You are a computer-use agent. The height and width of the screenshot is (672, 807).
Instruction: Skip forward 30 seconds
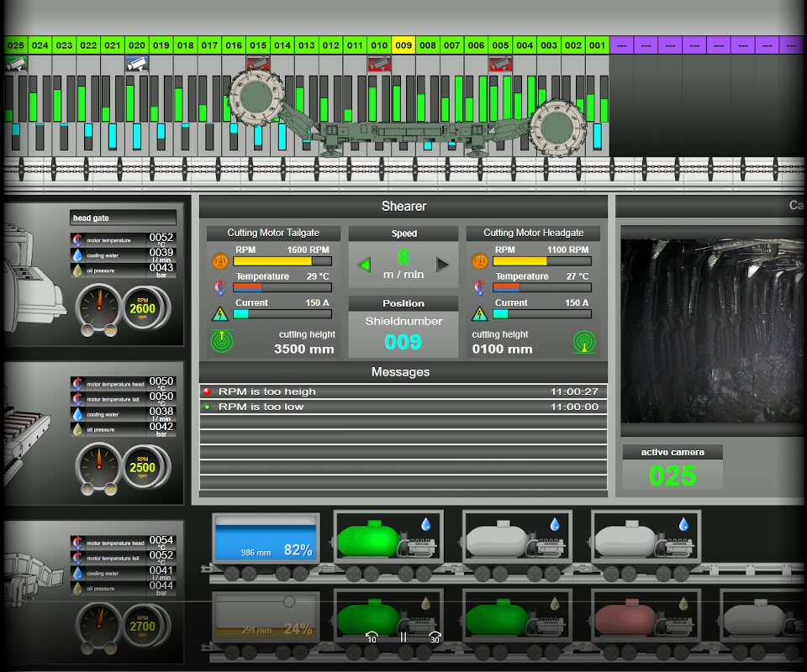pyautogui.click(x=435, y=638)
